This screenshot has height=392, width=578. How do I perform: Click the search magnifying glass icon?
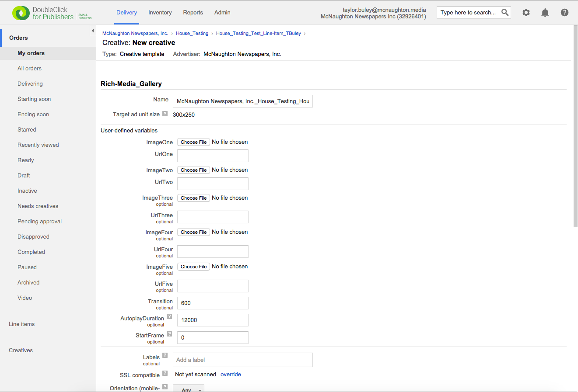(x=505, y=12)
